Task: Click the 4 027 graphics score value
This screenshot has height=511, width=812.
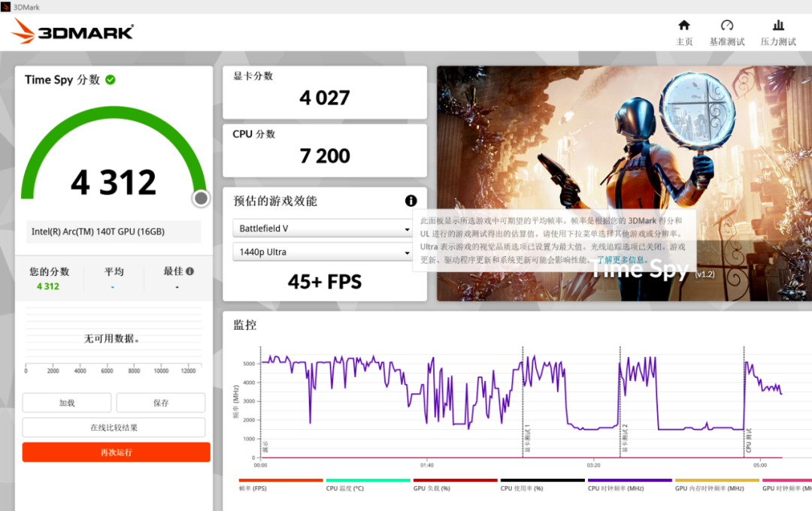Action: pyautogui.click(x=325, y=98)
